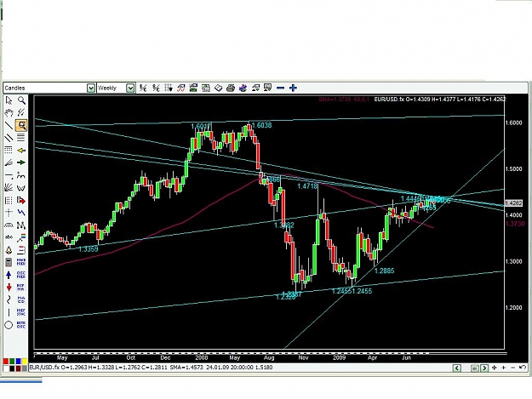
Task: Select the abc text label tool
Action: (x=9, y=237)
